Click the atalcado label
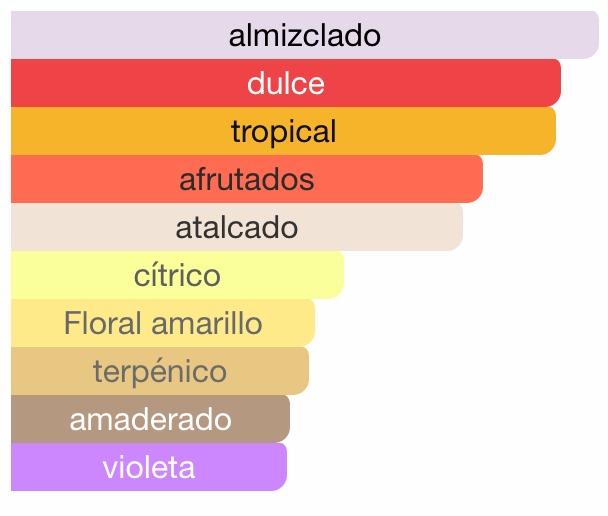The width and height of the screenshot is (608, 516). [x=237, y=227]
